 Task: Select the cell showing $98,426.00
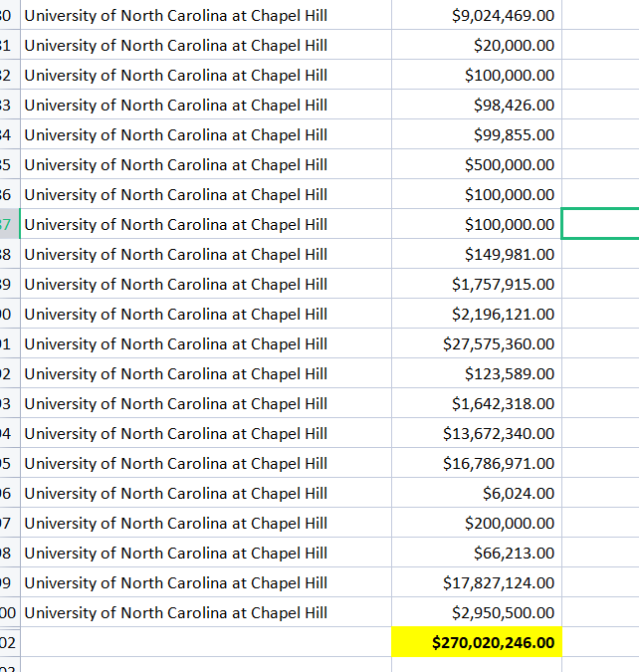coord(476,105)
